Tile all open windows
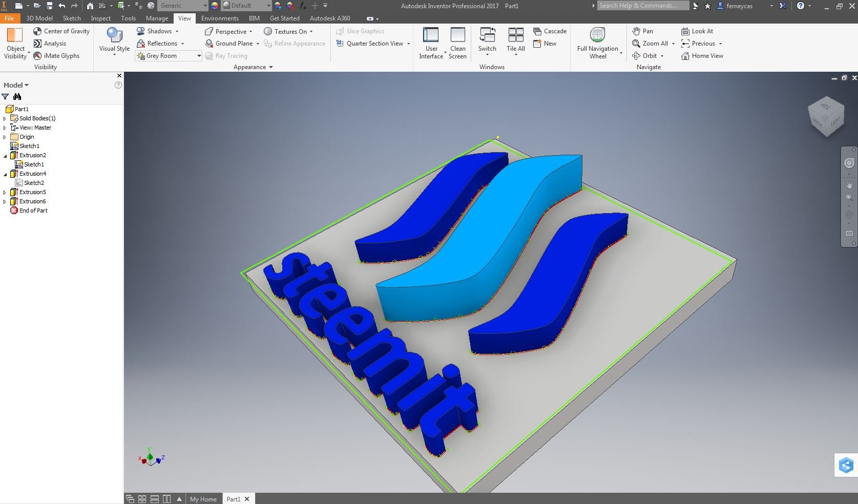The width and height of the screenshot is (858, 504). [516, 41]
